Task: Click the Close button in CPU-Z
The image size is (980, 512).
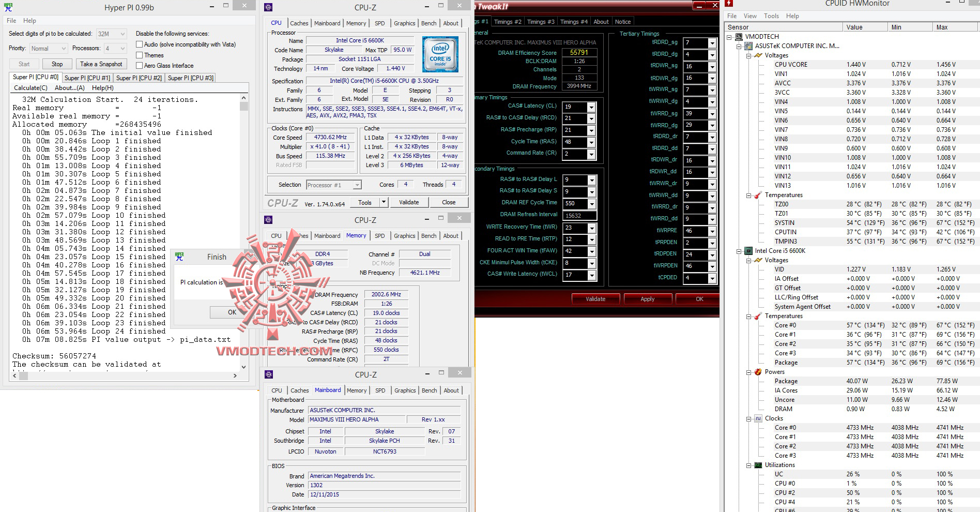Action: click(449, 202)
